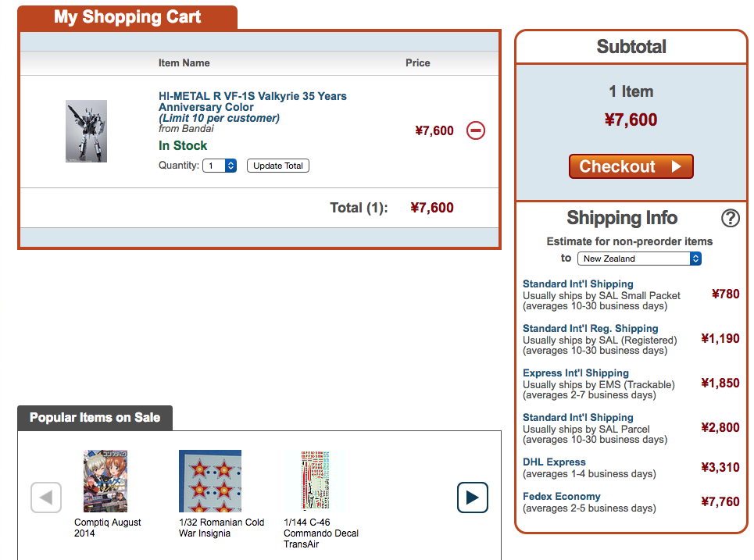Click Update Total button
The image size is (754, 560).
(278, 166)
